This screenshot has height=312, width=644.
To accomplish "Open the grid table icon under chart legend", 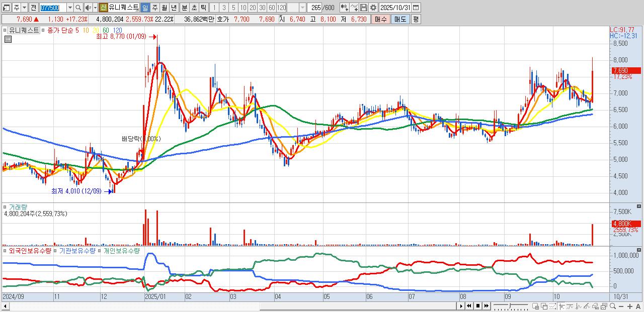I will click(x=8, y=39).
